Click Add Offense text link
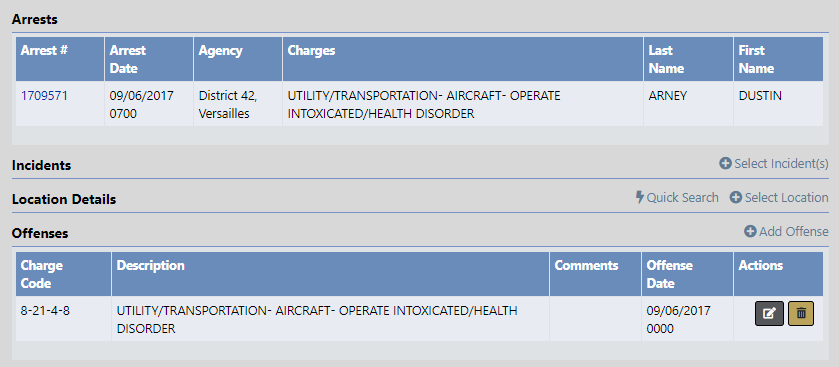Image resolution: width=839 pixels, height=367 pixels. (793, 232)
